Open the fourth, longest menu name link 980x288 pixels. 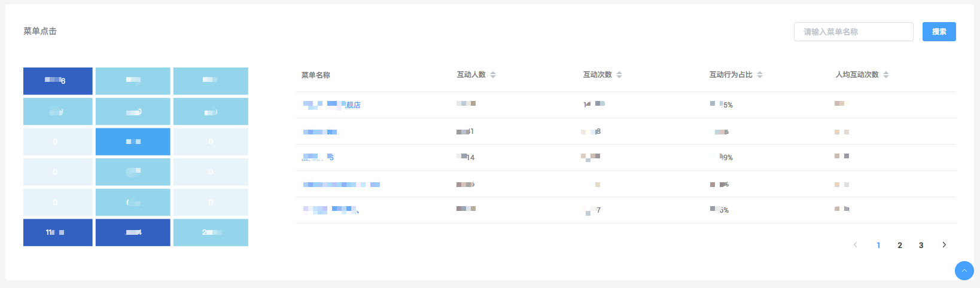click(341, 185)
